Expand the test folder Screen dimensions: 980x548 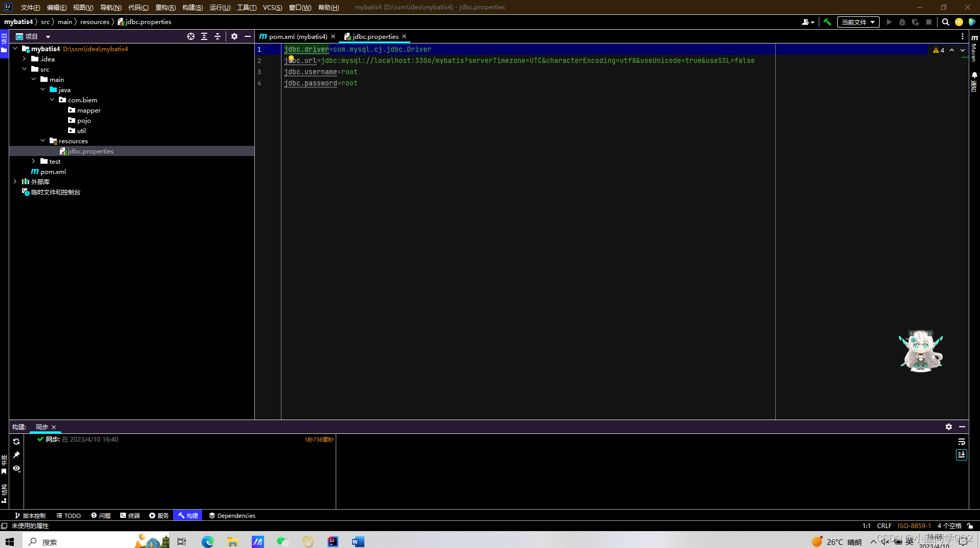[x=34, y=161]
